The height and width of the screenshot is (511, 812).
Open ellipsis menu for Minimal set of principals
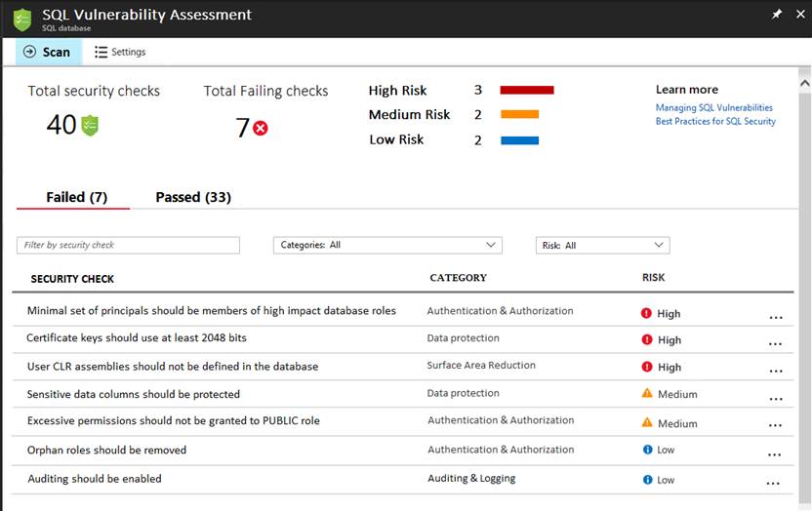click(x=776, y=317)
